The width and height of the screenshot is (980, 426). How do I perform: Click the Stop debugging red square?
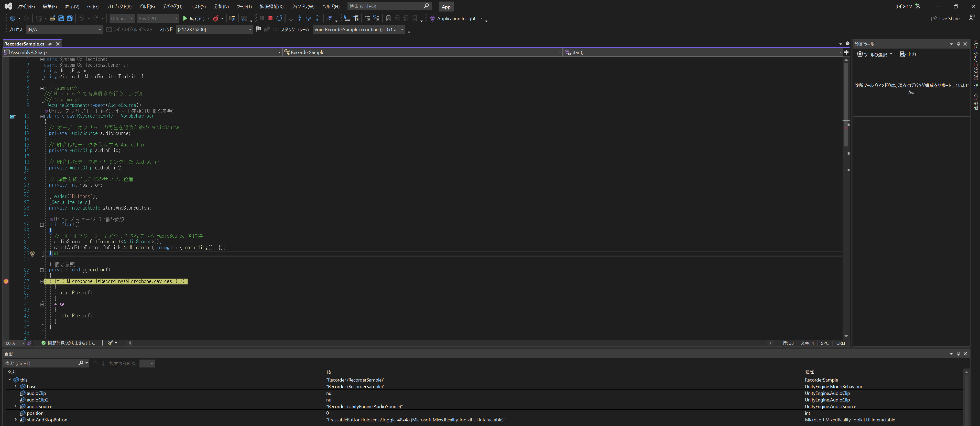coord(270,18)
